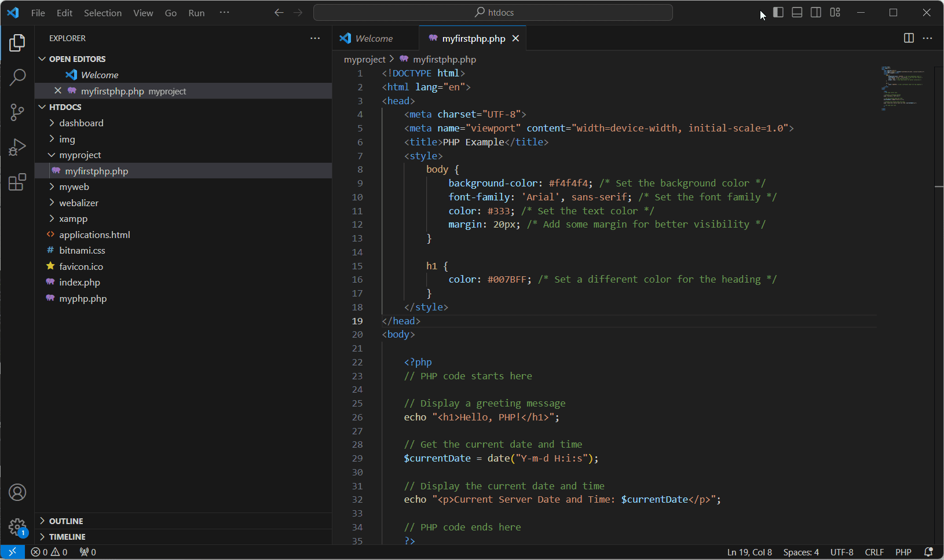Click Ln 19, Col 8 to go to line
The height and width of the screenshot is (560, 944).
[749, 552]
